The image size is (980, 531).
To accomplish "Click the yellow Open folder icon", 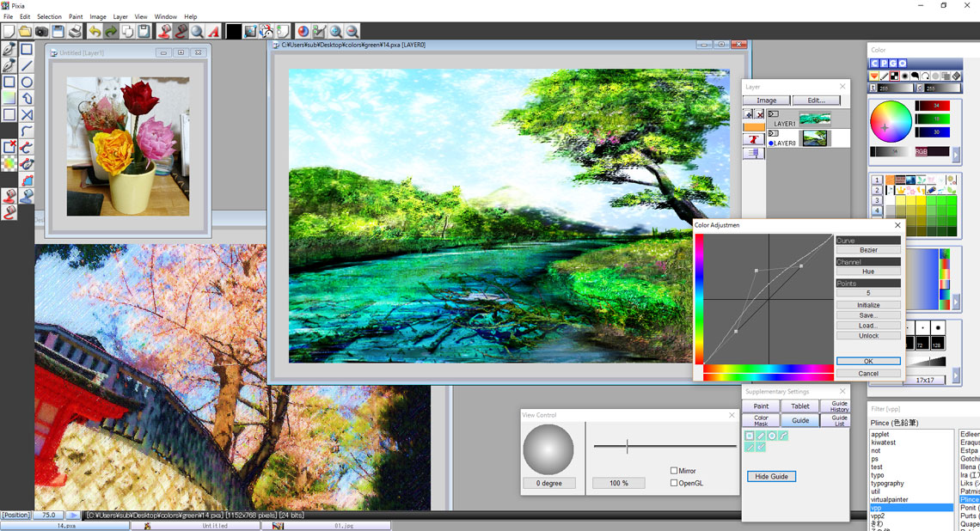I will point(25,32).
